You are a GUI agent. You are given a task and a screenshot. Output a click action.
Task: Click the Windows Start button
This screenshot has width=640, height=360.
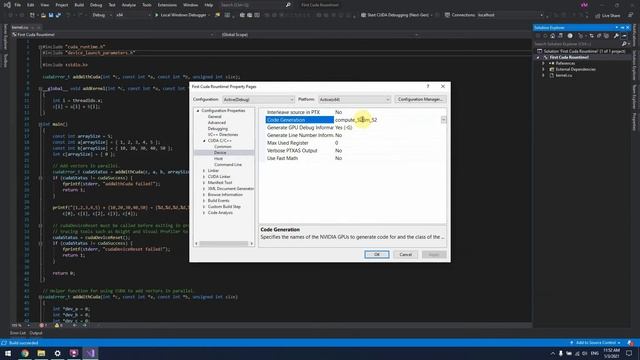(8, 353)
